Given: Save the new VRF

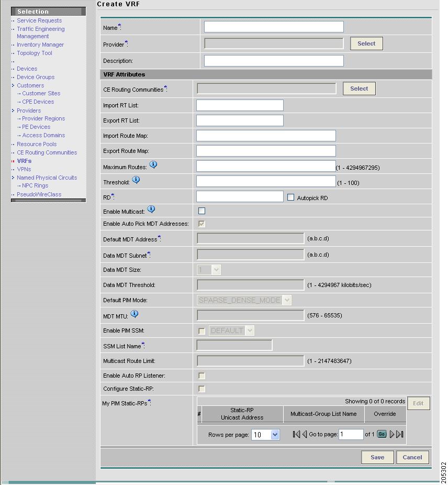Looking at the screenshot, I should click(377, 457).
